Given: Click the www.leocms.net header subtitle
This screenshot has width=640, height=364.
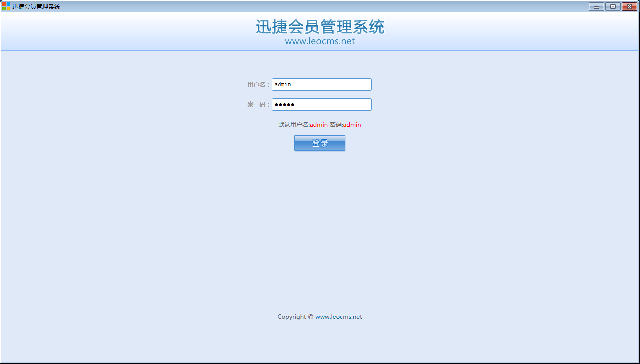Looking at the screenshot, I should [320, 41].
